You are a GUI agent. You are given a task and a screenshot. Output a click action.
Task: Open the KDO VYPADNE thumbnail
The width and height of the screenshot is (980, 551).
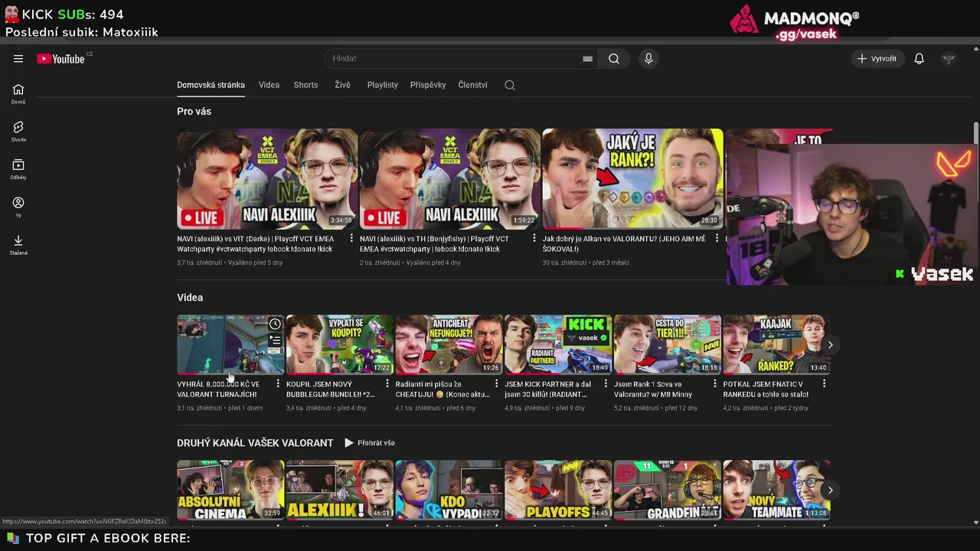pos(449,491)
